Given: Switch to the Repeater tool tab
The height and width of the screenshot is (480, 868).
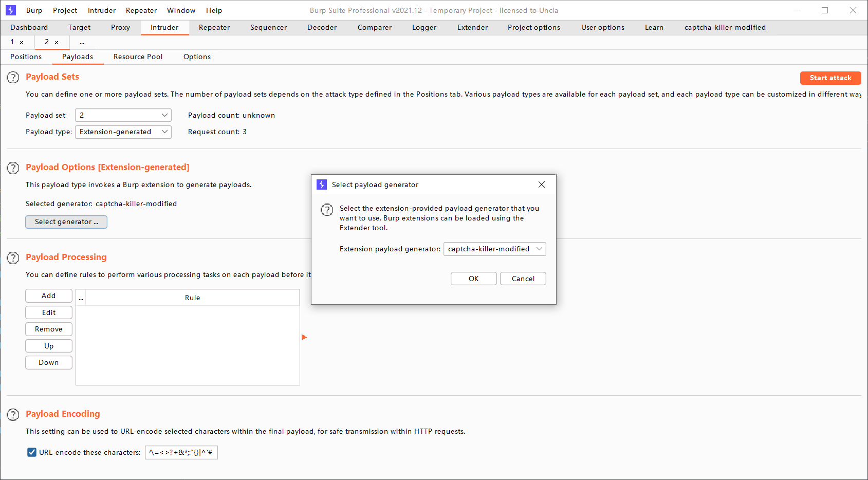Looking at the screenshot, I should [214, 28].
